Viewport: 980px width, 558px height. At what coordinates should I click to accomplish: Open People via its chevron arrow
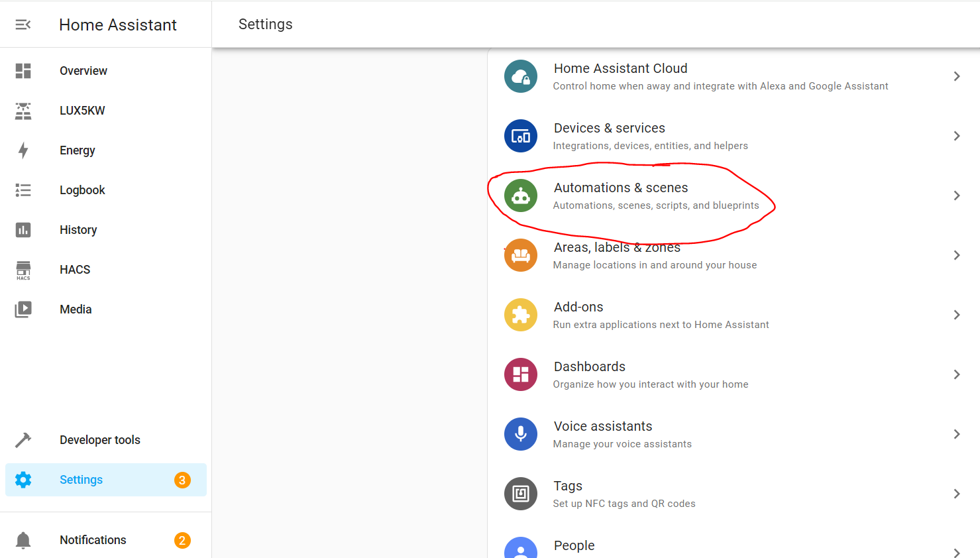tap(957, 553)
